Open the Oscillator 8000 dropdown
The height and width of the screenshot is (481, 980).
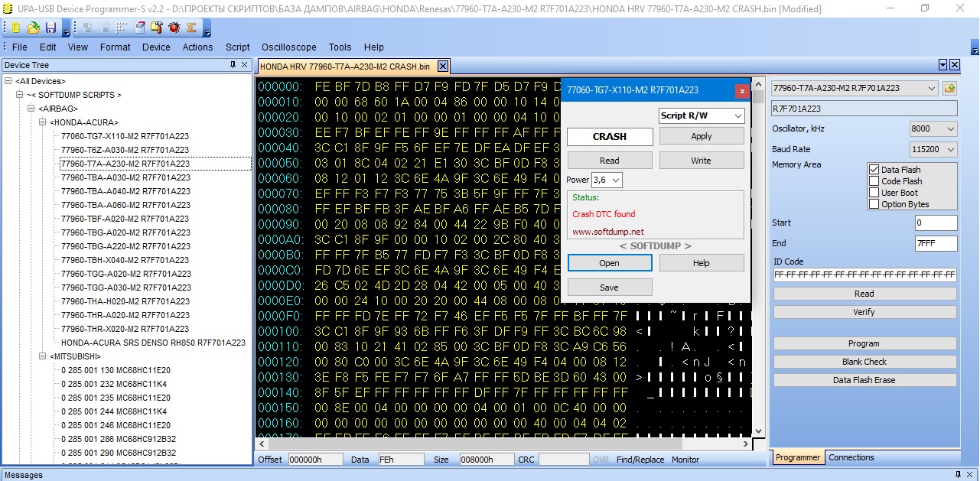933,128
